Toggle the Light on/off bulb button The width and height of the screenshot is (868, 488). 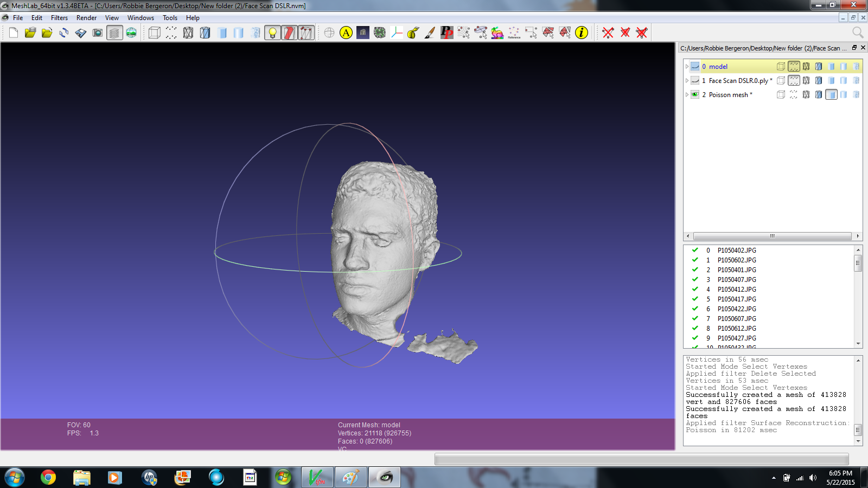point(272,33)
